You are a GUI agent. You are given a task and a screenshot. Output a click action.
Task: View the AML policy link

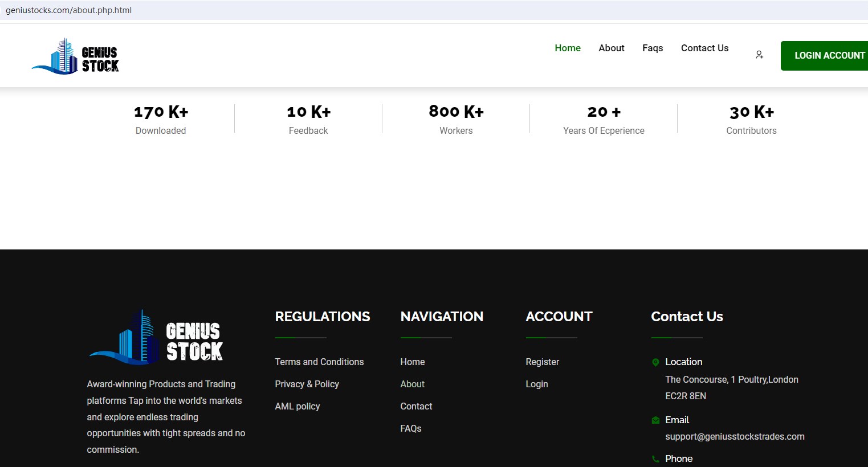[297, 406]
